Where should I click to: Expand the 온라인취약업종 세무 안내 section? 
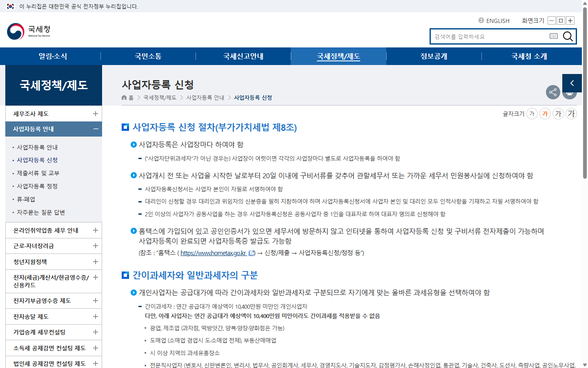point(95,230)
